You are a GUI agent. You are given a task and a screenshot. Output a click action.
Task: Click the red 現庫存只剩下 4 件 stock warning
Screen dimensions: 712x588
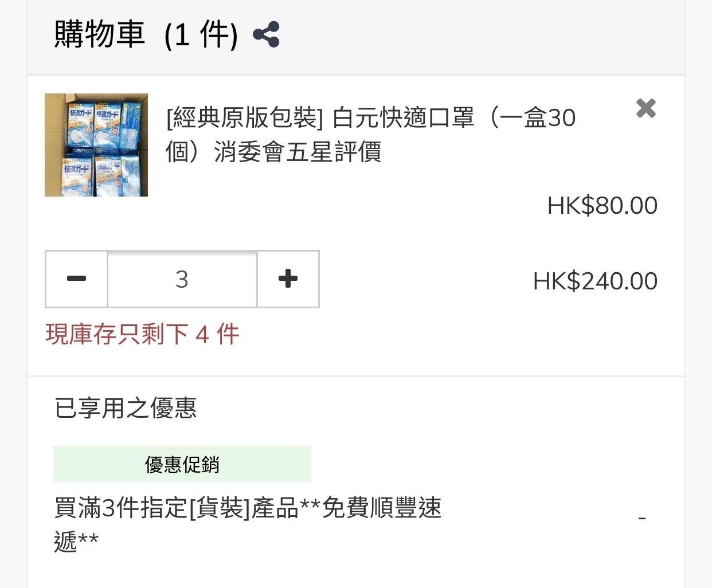point(142,334)
